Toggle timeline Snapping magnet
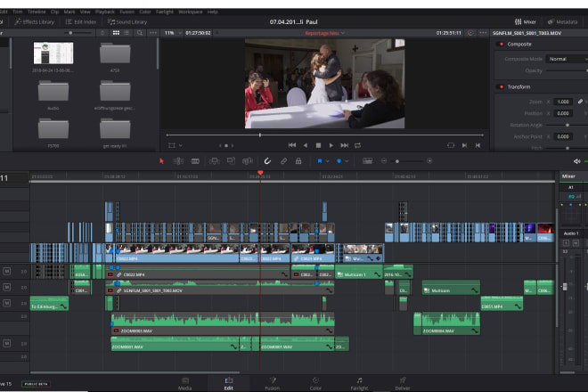The height and width of the screenshot is (392, 588). click(267, 161)
